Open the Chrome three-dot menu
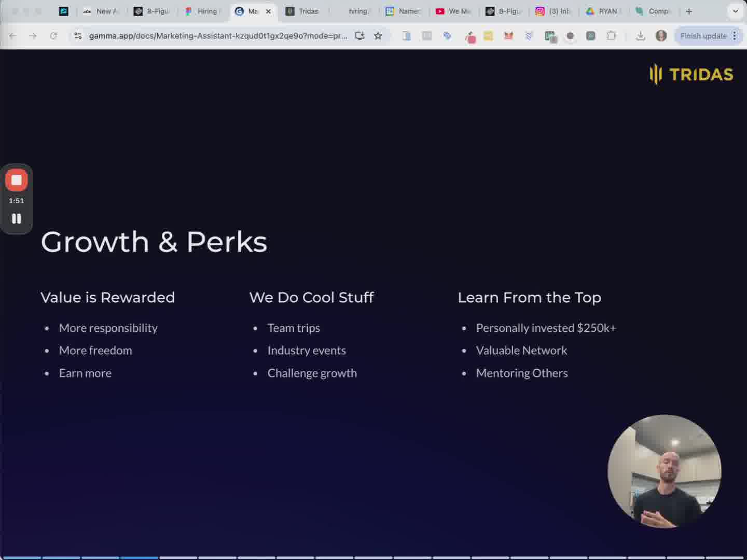This screenshot has height=560, width=747. coord(735,36)
